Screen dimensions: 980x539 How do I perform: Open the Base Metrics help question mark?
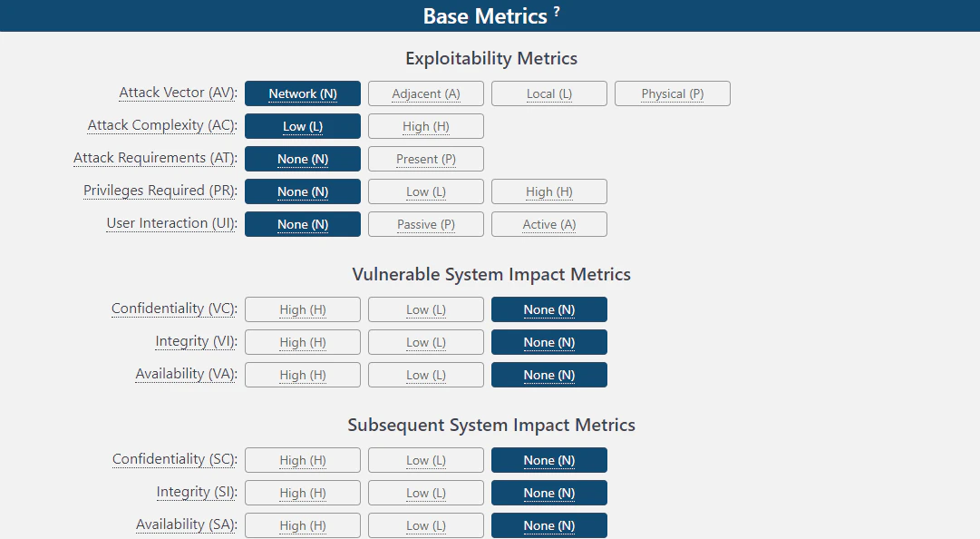pos(557,11)
